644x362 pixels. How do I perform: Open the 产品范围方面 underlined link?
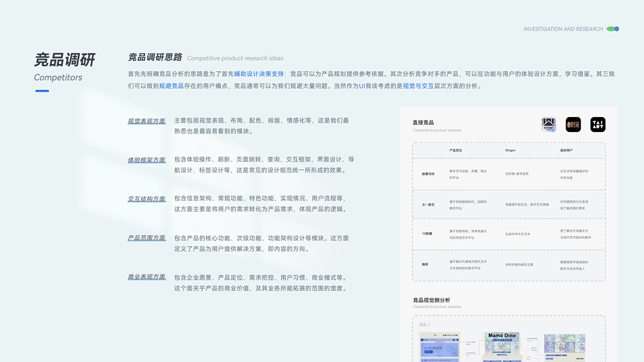[147, 238]
